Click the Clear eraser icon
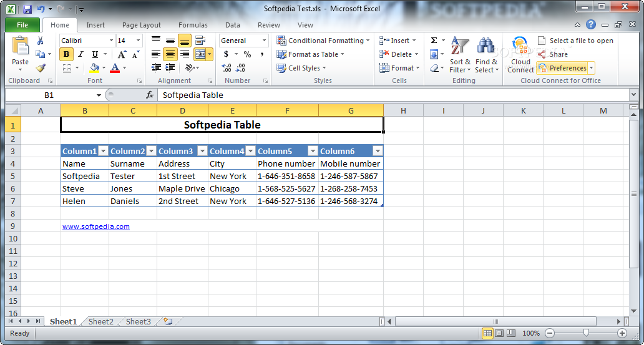The height and width of the screenshot is (345, 644). pos(434,68)
